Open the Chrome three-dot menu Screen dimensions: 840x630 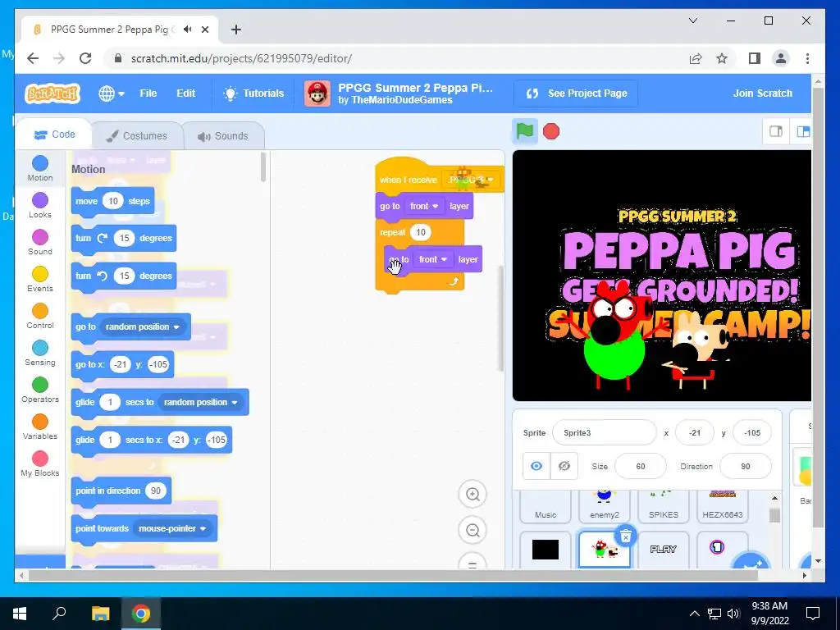(x=807, y=58)
